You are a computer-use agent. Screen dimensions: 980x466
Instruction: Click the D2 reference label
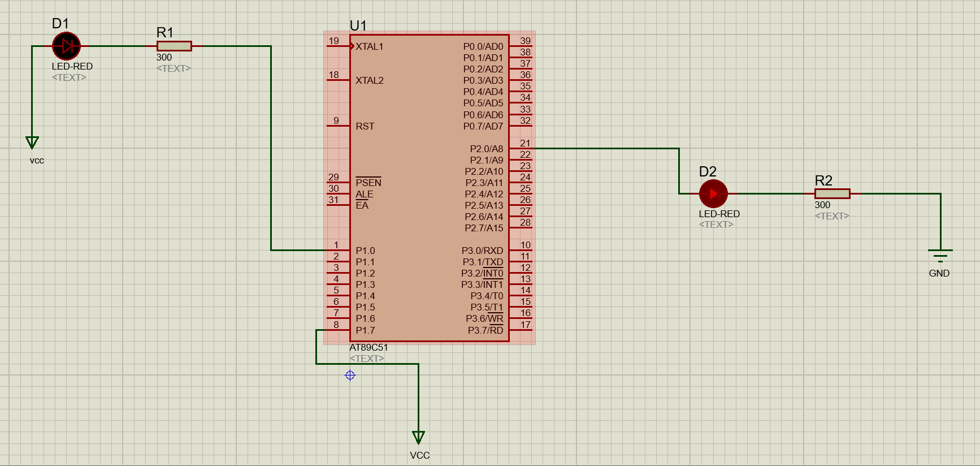[708, 171]
